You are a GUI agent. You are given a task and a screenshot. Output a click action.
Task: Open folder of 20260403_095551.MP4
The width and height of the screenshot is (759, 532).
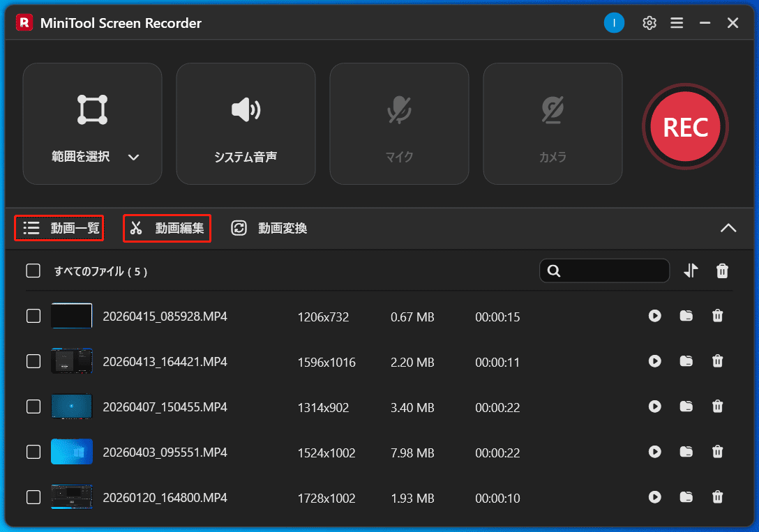(x=686, y=452)
